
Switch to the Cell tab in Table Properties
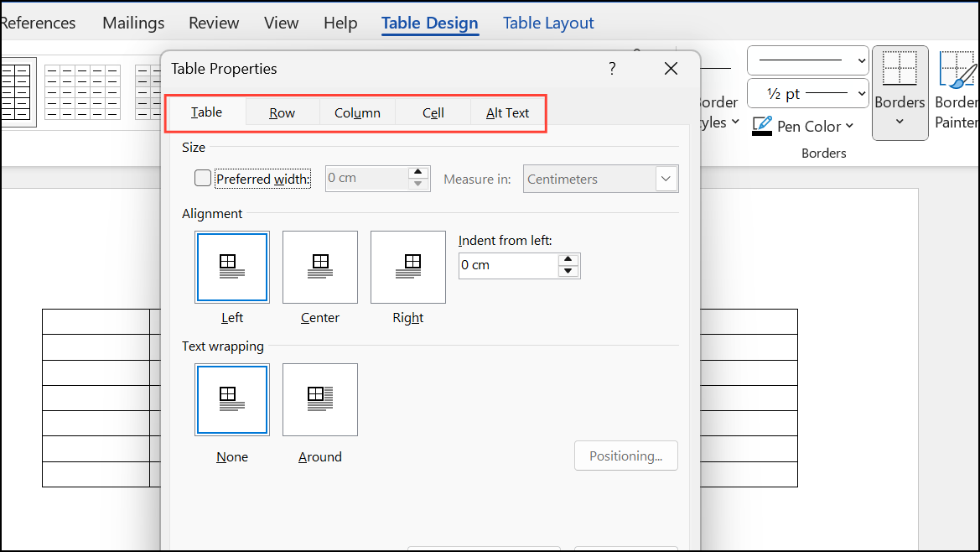coord(433,112)
